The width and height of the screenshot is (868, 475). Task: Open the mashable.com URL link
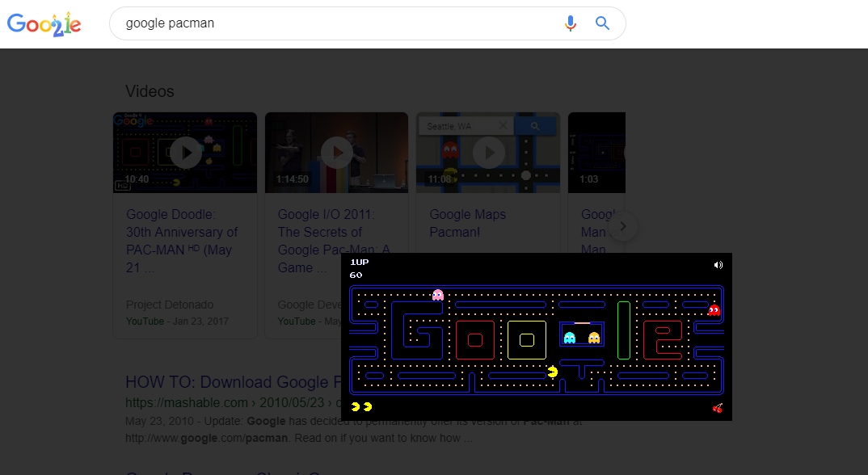click(233, 402)
